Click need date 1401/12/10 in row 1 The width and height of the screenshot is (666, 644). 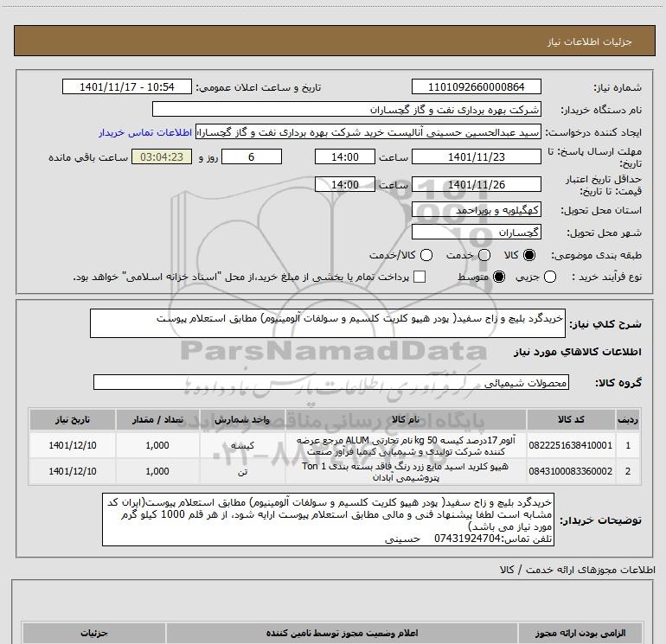tap(72, 445)
